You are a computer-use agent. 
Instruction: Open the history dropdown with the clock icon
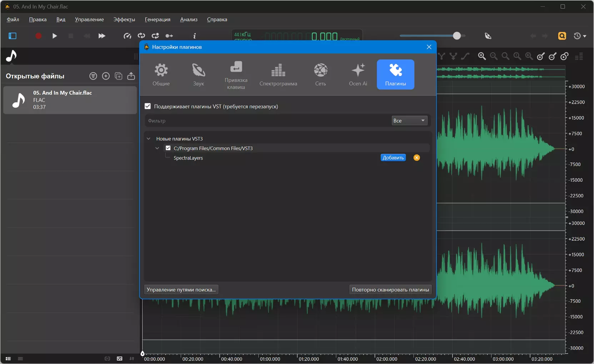click(x=579, y=36)
